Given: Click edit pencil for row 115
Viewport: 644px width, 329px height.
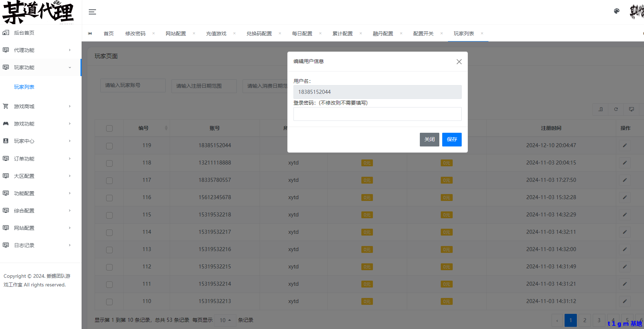Looking at the screenshot, I should pos(625,215).
